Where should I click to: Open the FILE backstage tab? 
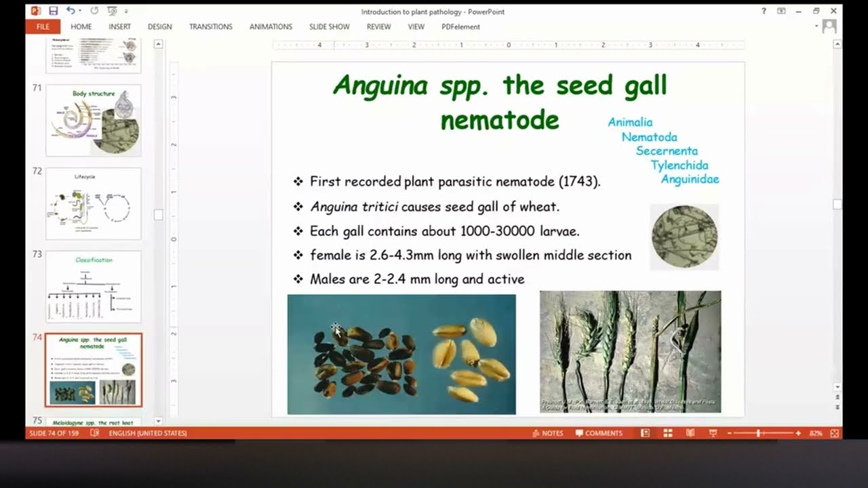tap(43, 26)
